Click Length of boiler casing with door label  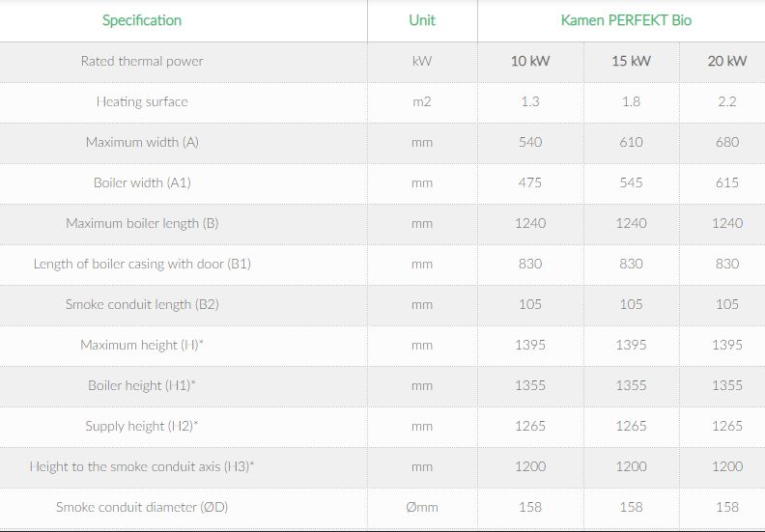coord(142,264)
